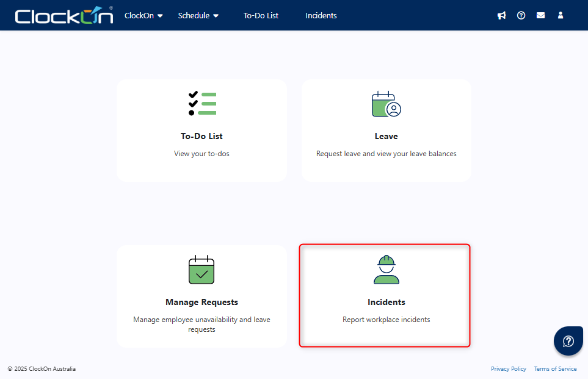This screenshot has height=380, width=588.
Task: Click the Incidents hard hat worker icon
Action: click(x=387, y=270)
